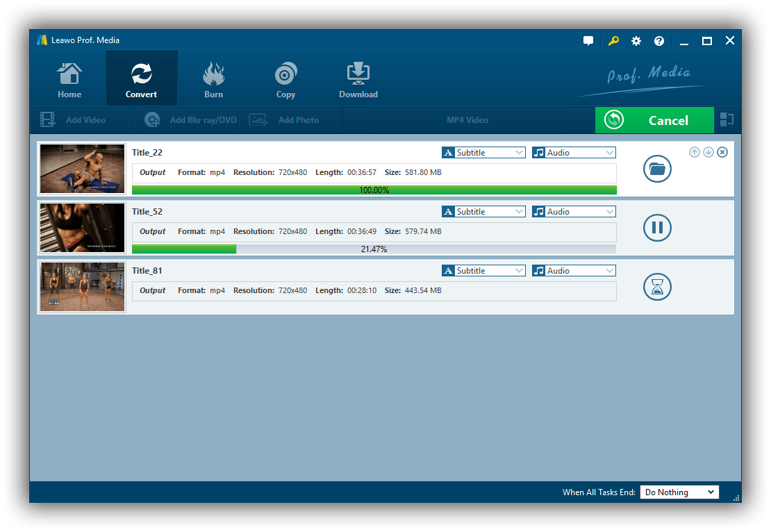The width and height of the screenshot is (771, 532).
Task: Click the hourglass icon next to Title_81
Action: (657, 287)
